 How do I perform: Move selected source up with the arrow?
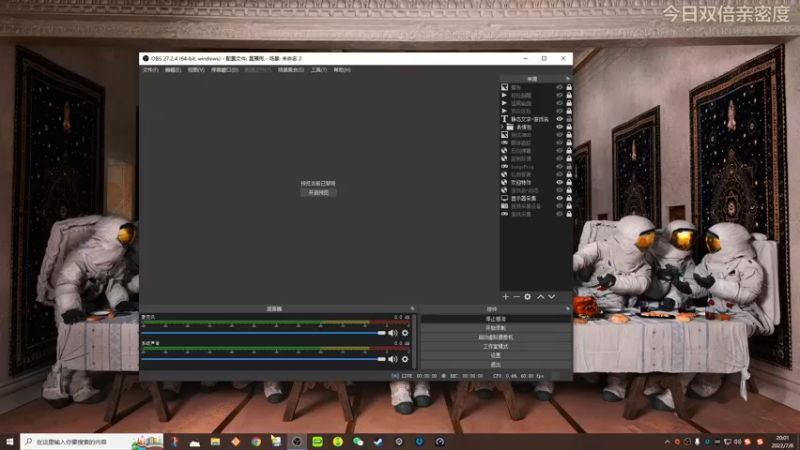click(x=540, y=296)
